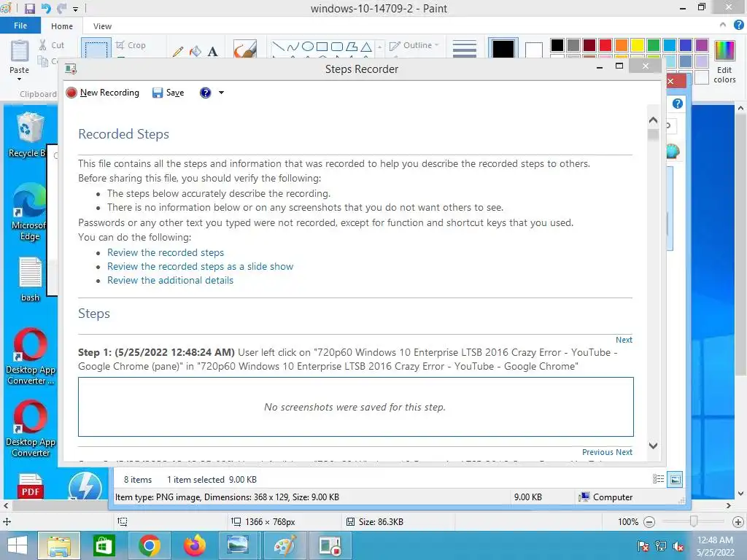Screen dimensions: 747x560
Task: Switch to Paint's Home tab
Action: pyautogui.click(x=62, y=26)
